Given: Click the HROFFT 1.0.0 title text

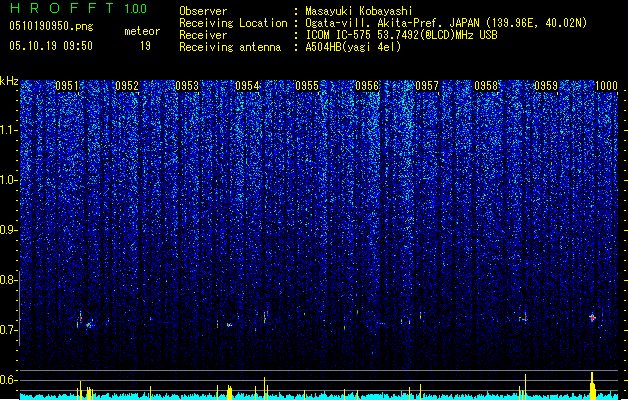Looking at the screenshot, I should [79, 8].
